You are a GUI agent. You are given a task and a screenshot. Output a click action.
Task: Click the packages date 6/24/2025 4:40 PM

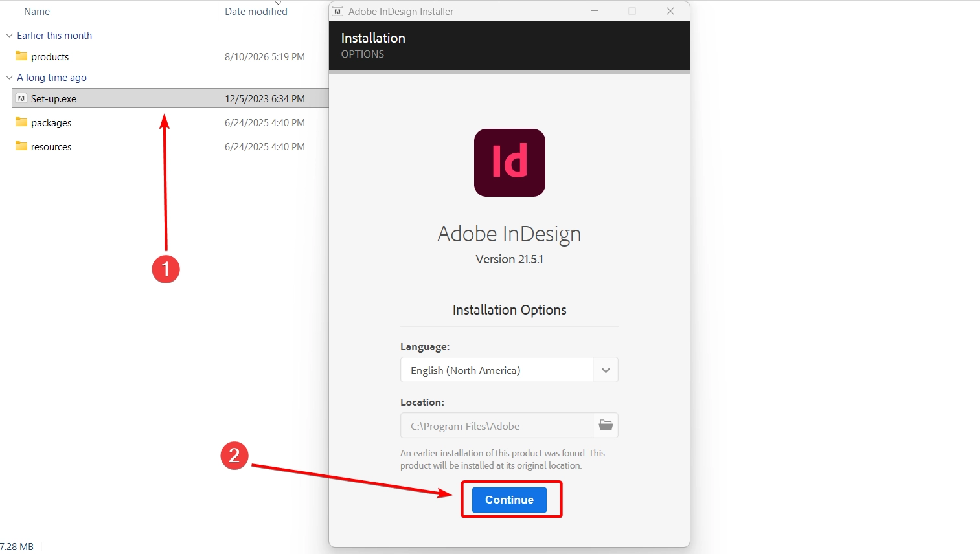point(265,122)
